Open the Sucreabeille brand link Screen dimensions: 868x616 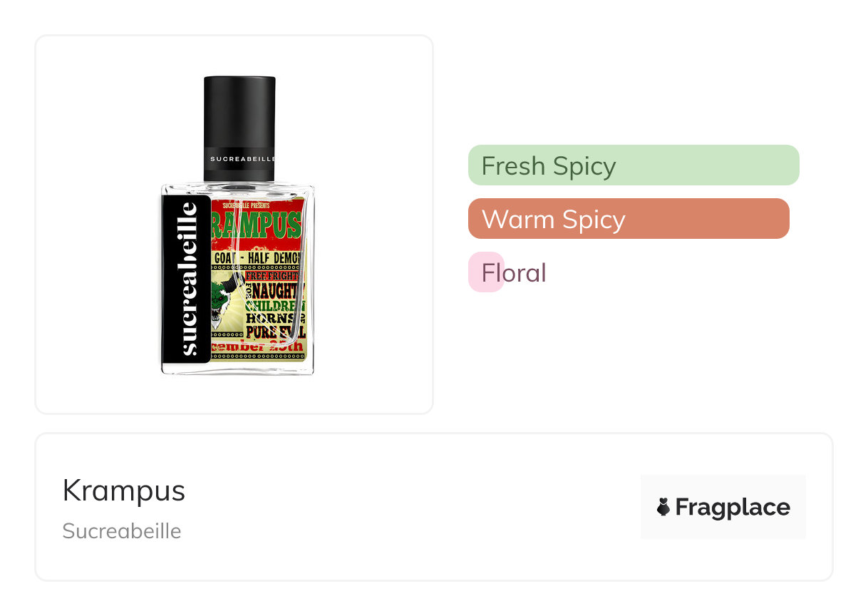point(122,531)
